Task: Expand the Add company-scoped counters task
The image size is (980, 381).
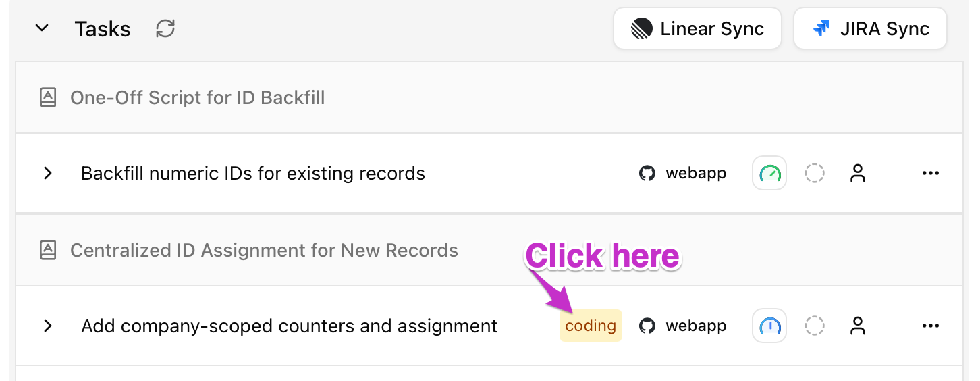Action: (48, 326)
